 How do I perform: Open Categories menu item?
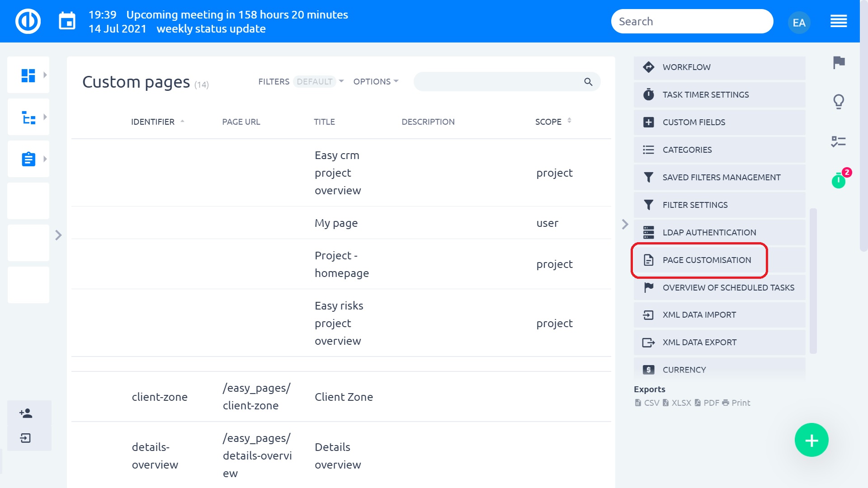[x=719, y=150]
